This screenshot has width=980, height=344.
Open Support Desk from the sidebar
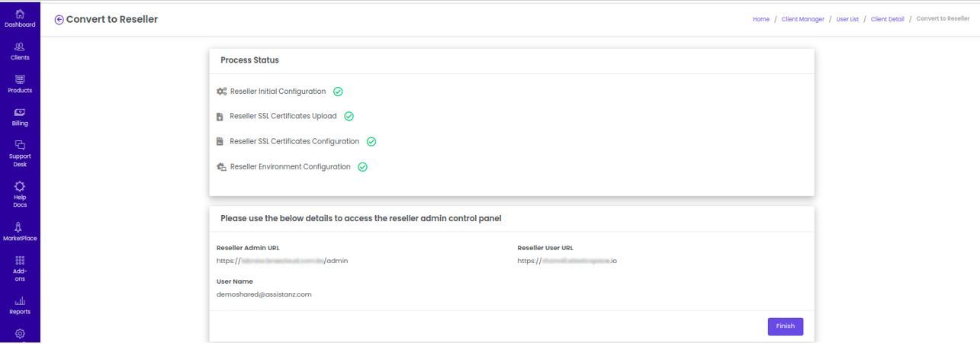pos(20,153)
